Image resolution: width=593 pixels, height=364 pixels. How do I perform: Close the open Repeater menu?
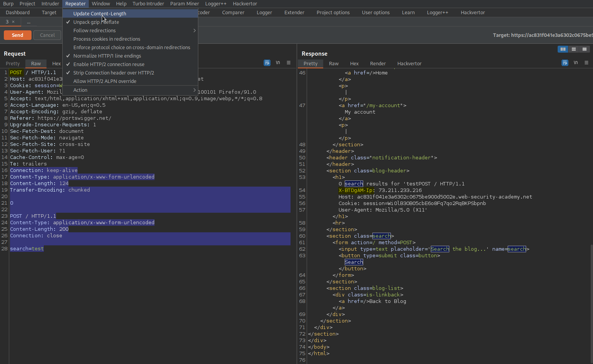tap(75, 3)
